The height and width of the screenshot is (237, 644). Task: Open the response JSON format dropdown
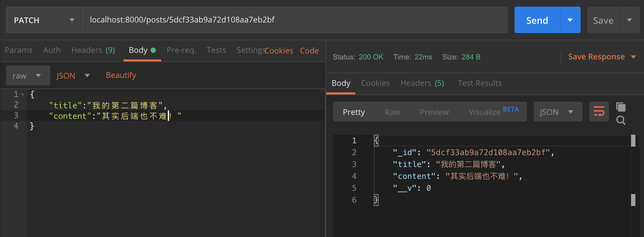tap(557, 112)
